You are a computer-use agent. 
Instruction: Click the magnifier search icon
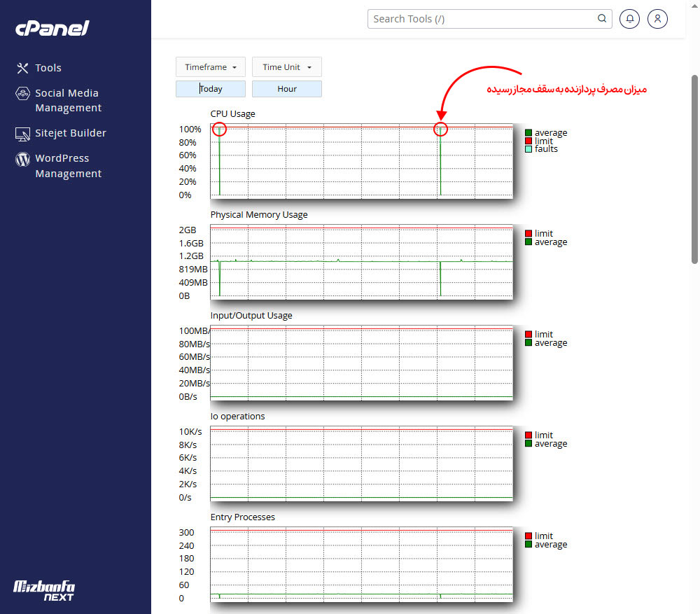(x=602, y=19)
